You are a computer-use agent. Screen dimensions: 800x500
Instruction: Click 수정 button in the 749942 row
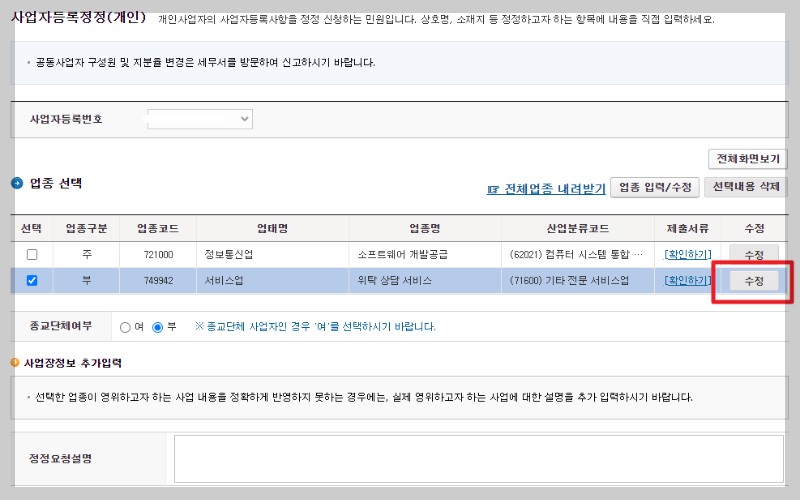click(754, 281)
